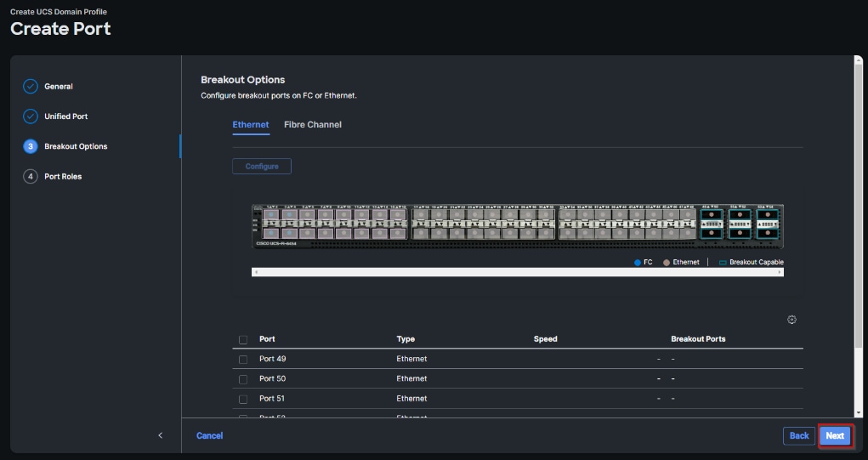Check the Port 49 checkbox
The width and height of the screenshot is (868, 460).
(243, 360)
